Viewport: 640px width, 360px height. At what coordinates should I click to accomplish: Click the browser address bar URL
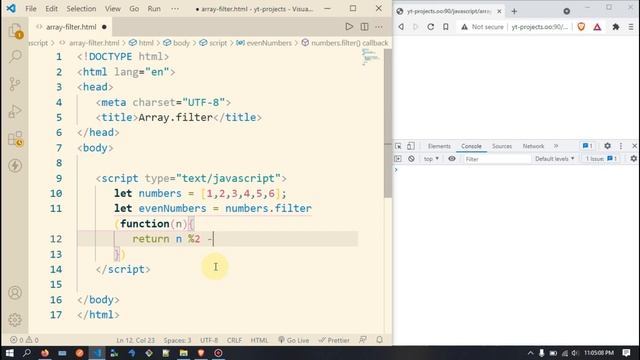click(x=539, y=27)
